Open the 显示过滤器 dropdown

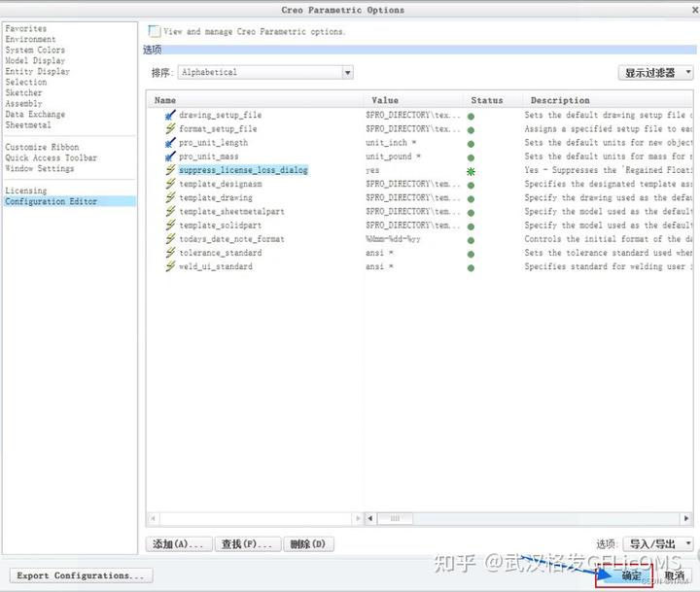point(655,73)
